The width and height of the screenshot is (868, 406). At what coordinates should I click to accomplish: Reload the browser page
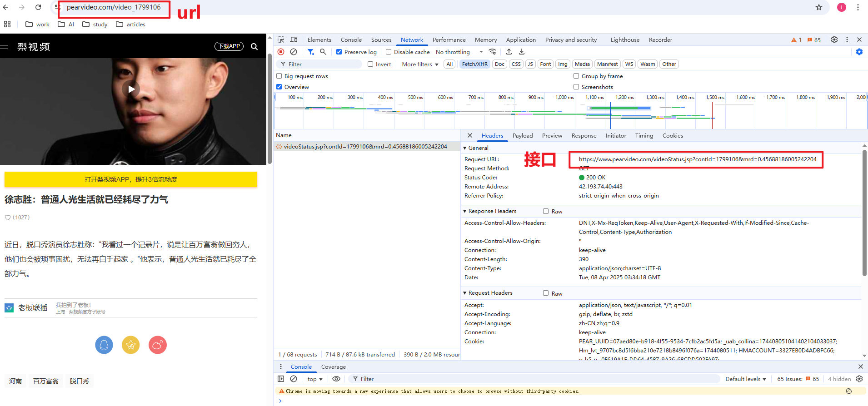[x=38, y=7]
